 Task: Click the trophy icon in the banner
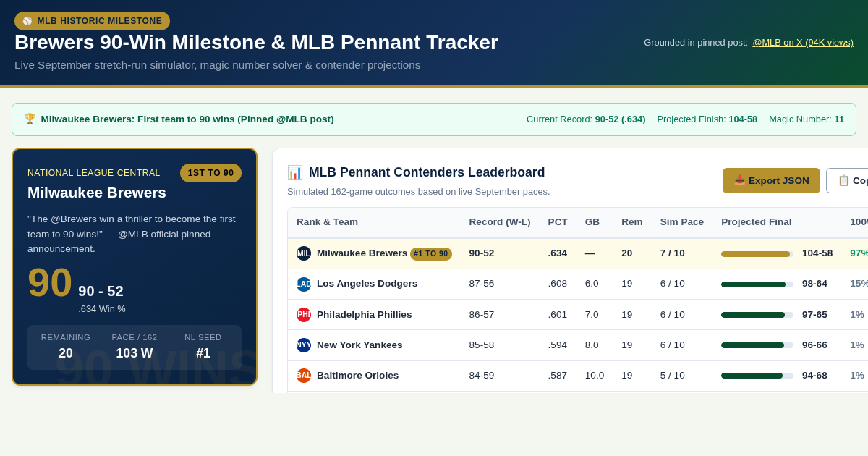pyautogui.click(x=30, y=119)
